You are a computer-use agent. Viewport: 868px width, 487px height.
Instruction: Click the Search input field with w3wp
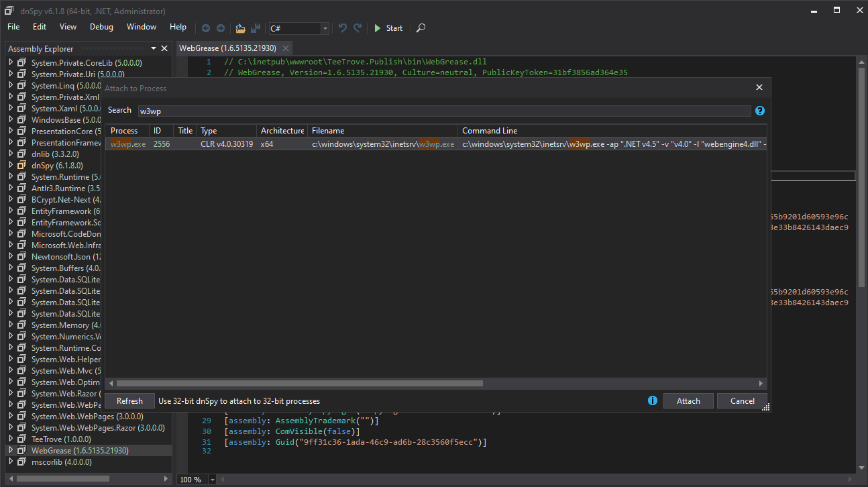point(443,111)
